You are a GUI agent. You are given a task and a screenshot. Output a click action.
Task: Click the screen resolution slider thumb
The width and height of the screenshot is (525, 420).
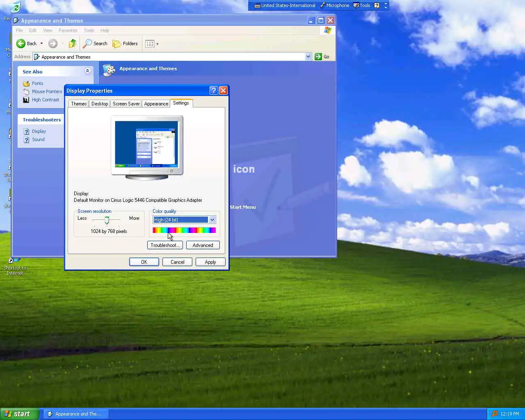pyautogui.click(x=107, y=220)
